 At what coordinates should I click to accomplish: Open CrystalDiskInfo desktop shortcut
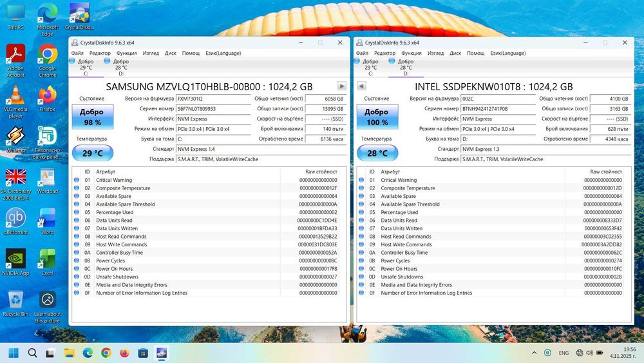(79, 17)
